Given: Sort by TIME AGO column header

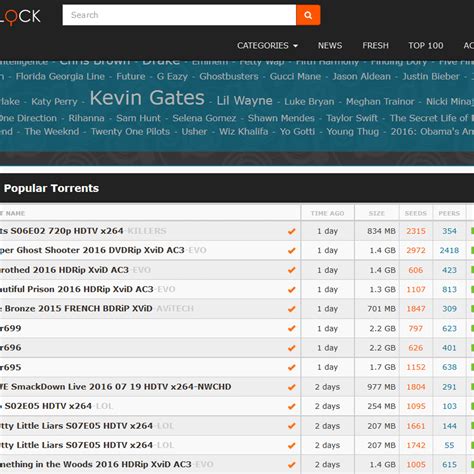Looking at the screenshot, I should (x=327, y=213).
